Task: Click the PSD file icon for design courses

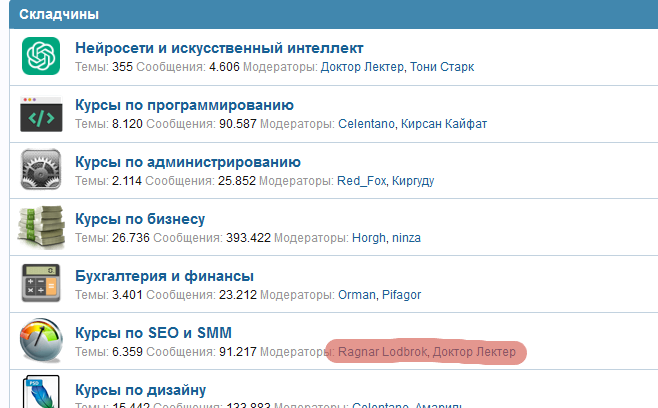Action: (x=41, y=392)
